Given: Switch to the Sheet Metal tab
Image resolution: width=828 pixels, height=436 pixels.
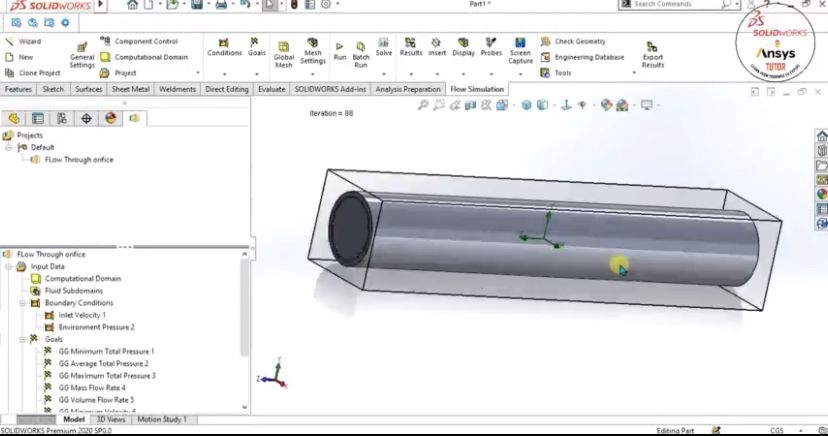Looking at the screenshot, I should [130, 89].
